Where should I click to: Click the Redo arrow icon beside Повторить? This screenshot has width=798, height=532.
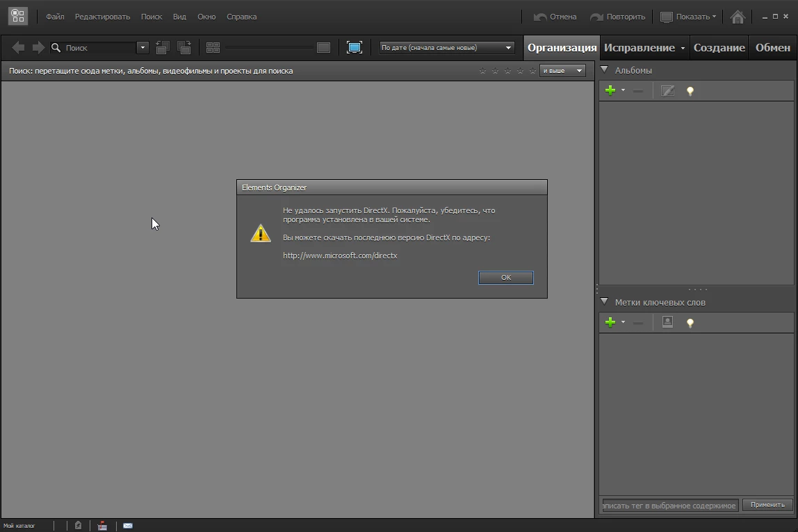pos(596,17)
